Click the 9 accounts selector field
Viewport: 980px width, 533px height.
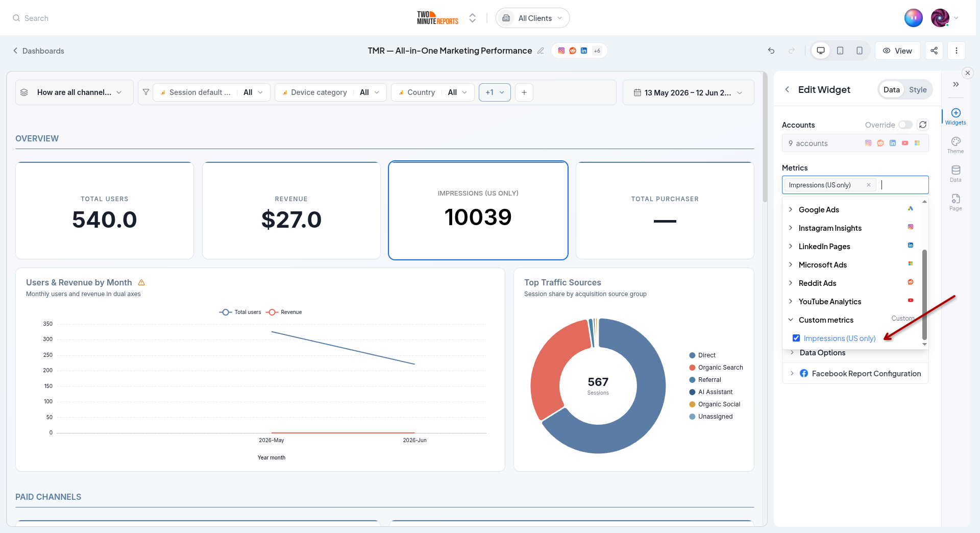pos(855,143)
